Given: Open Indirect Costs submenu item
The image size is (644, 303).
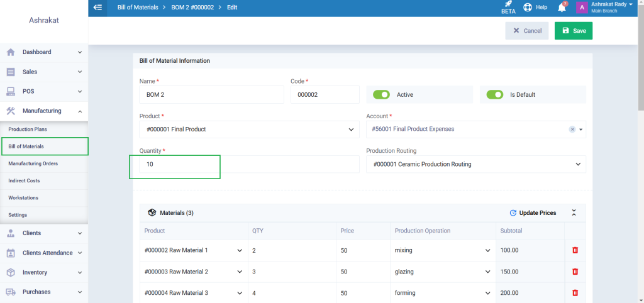Looking at the screenshot, I should coord(24,180).
